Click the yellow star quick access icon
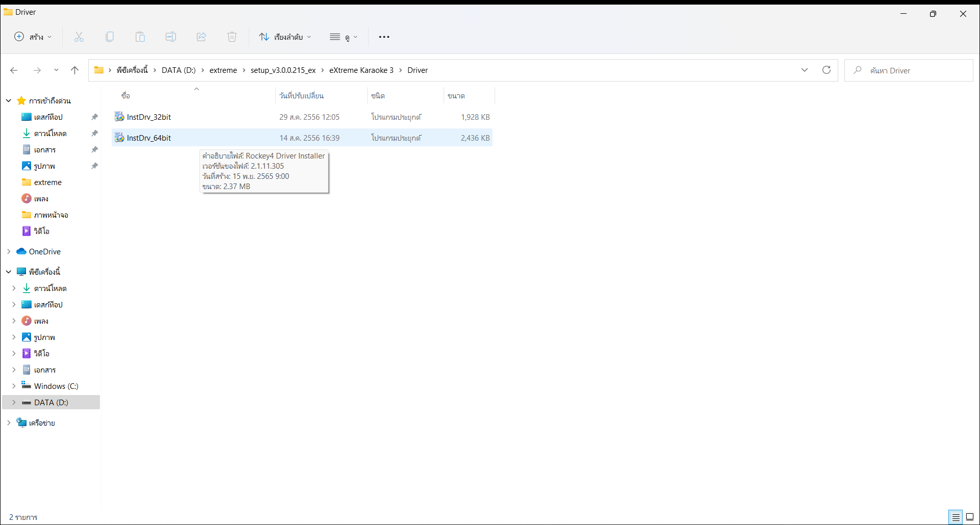980x525 pixels. (x=21, y=100)
